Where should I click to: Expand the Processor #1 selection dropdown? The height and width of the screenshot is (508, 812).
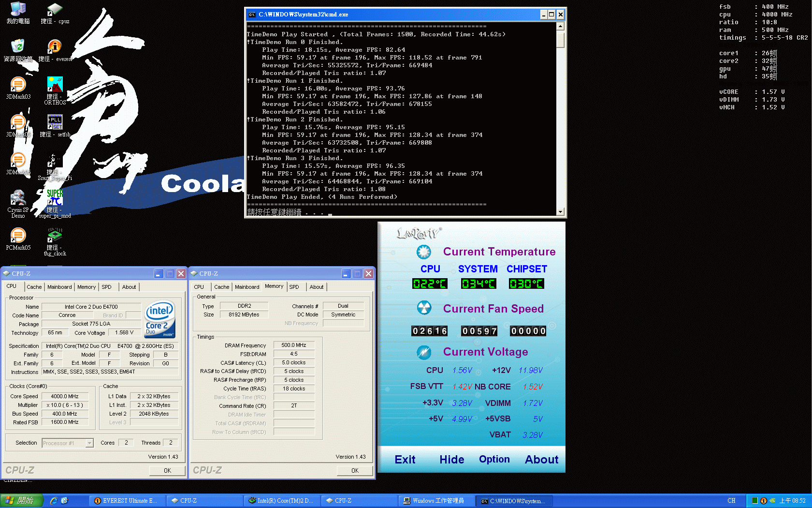click(89, 443)
